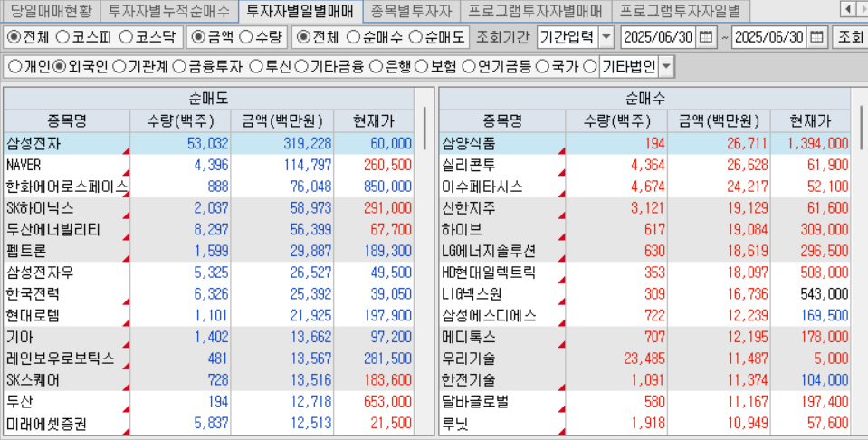868x440 pixels.
Task: Click the end date input field
Action: [x=770, y=37]
